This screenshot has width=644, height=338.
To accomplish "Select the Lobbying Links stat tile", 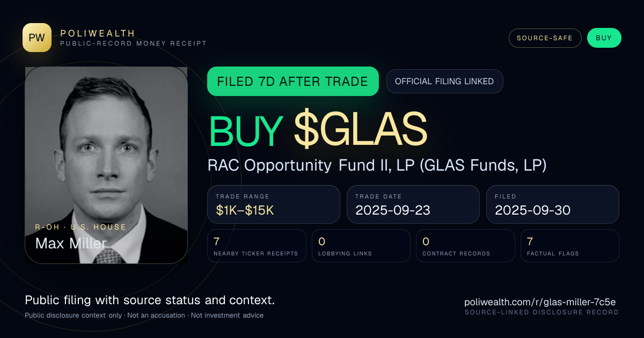I will pyautogui.click(x=361, y=246).
